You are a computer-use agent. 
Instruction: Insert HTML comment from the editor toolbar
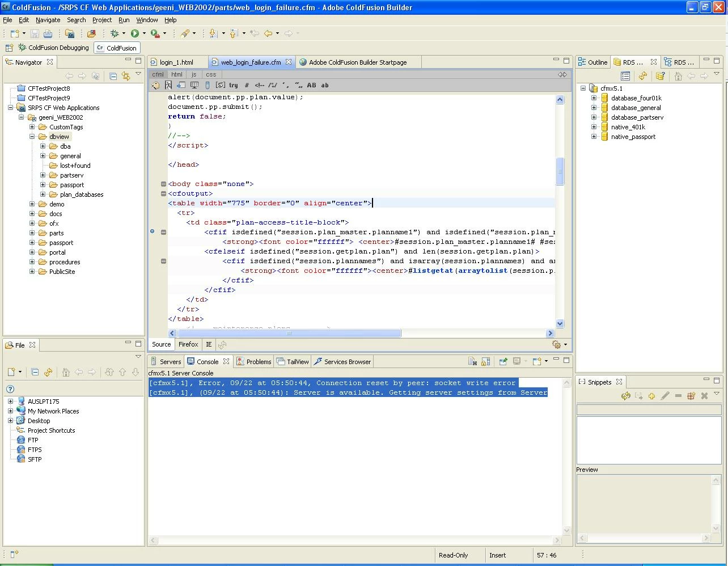[259, 85]
